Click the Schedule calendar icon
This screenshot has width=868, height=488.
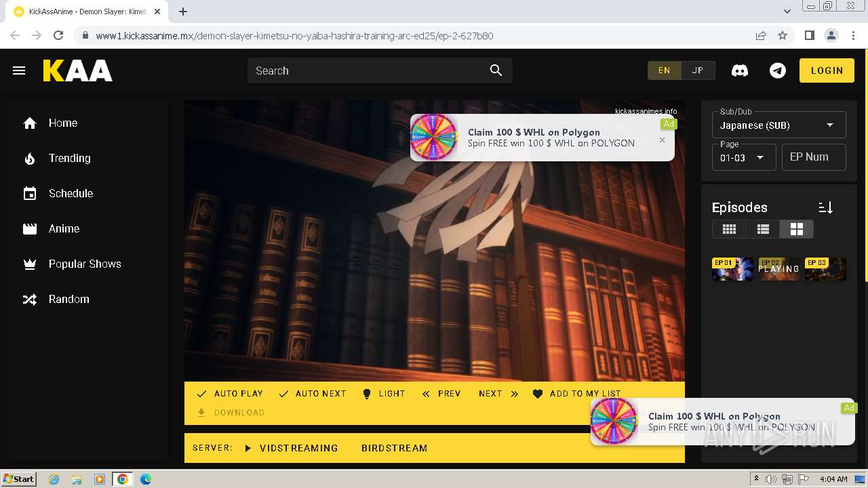[x=30, y=193]
